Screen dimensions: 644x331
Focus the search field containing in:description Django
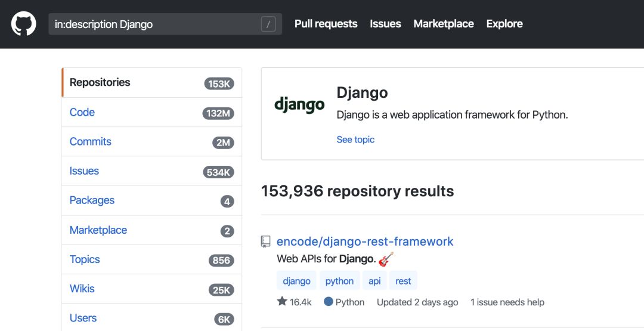pos(165,24)
